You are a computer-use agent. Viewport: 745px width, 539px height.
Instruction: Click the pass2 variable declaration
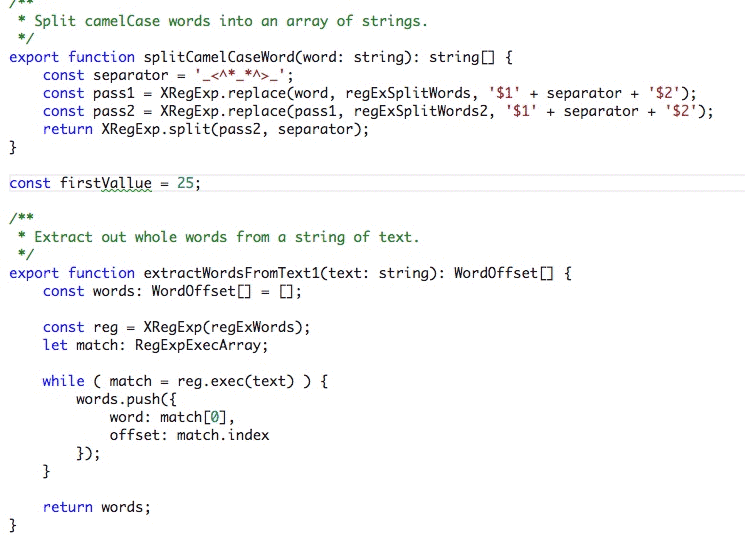tap(114, 111)
